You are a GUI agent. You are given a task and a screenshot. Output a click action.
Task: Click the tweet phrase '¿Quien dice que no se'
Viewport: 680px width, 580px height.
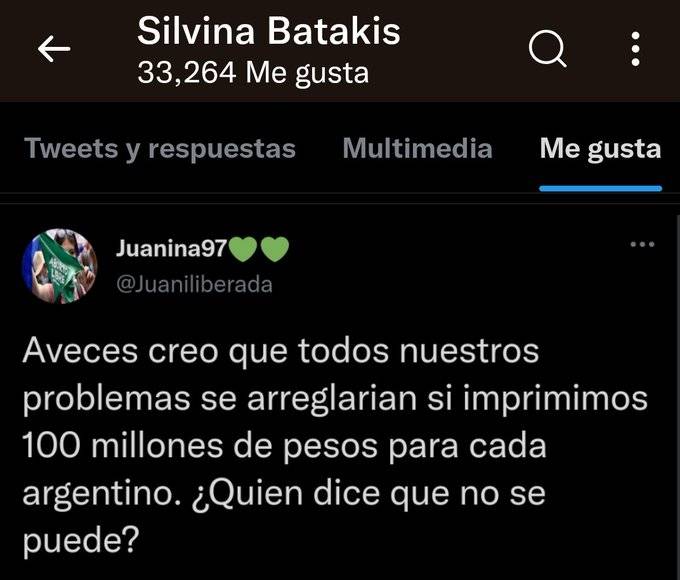(368, 495)
